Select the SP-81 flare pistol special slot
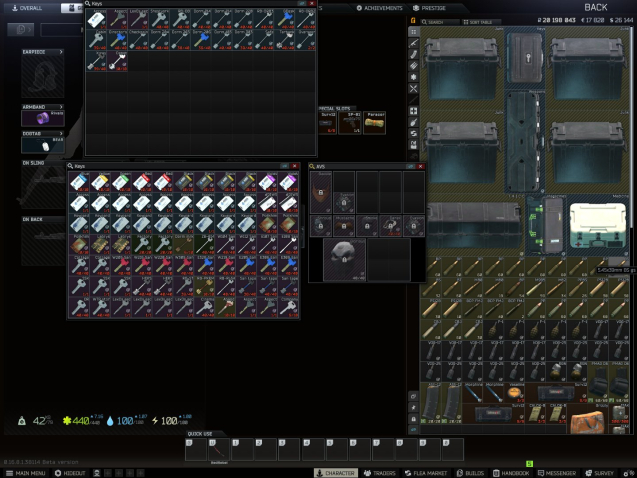 point(350,123)
